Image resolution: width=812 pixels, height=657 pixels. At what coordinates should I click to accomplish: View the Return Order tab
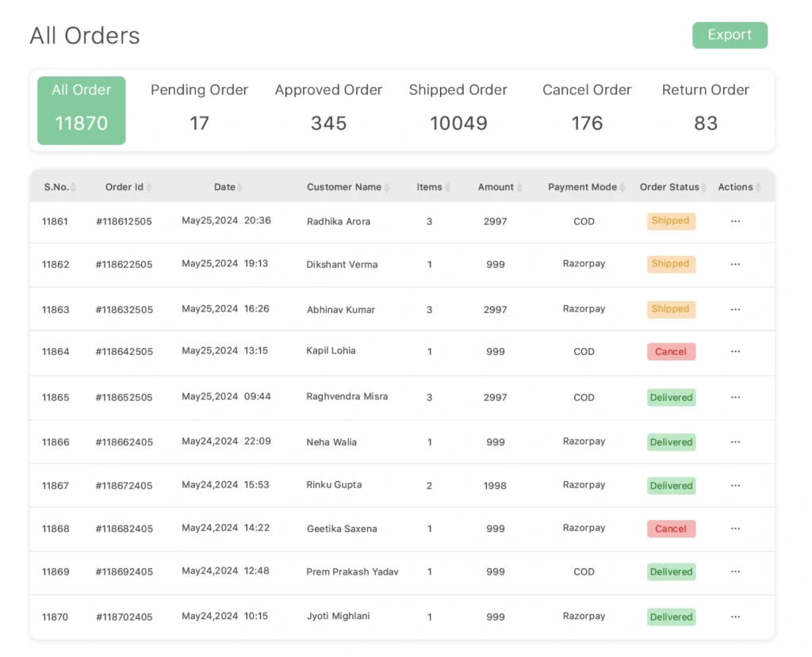tap(705, 106)
